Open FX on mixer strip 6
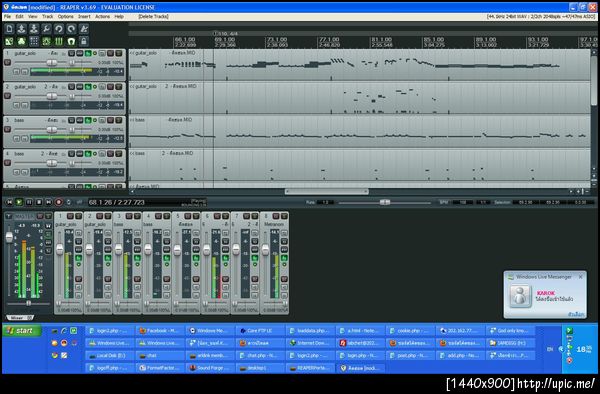Image resolution: width=600 pixels, height=394 pixels. pos(225,259)
